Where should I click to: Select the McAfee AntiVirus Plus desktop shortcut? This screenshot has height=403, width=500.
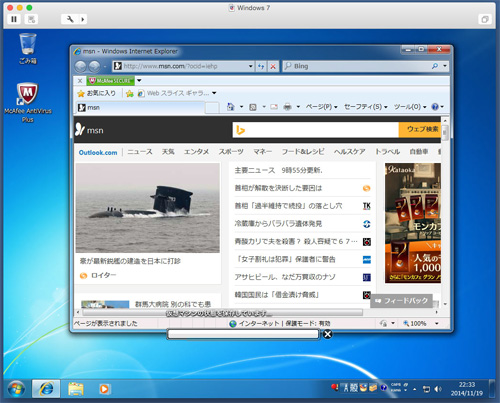coord(28,103)
